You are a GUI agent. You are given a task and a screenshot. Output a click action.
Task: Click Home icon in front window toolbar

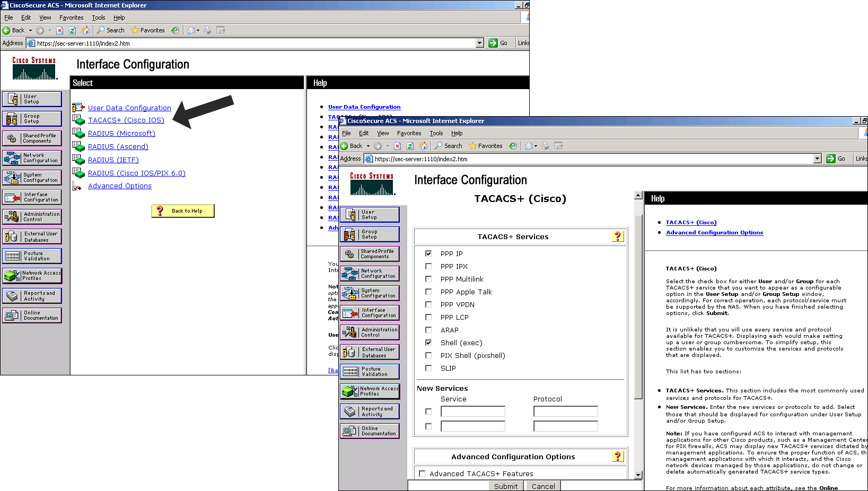(x=423, y=146)
